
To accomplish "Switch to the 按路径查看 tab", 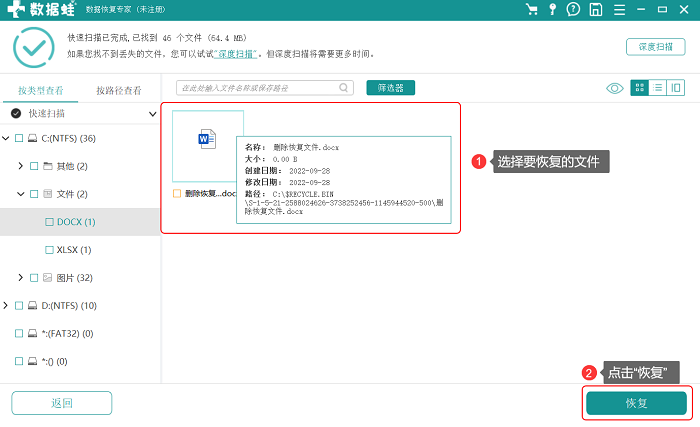I will (x=119, y=91).
